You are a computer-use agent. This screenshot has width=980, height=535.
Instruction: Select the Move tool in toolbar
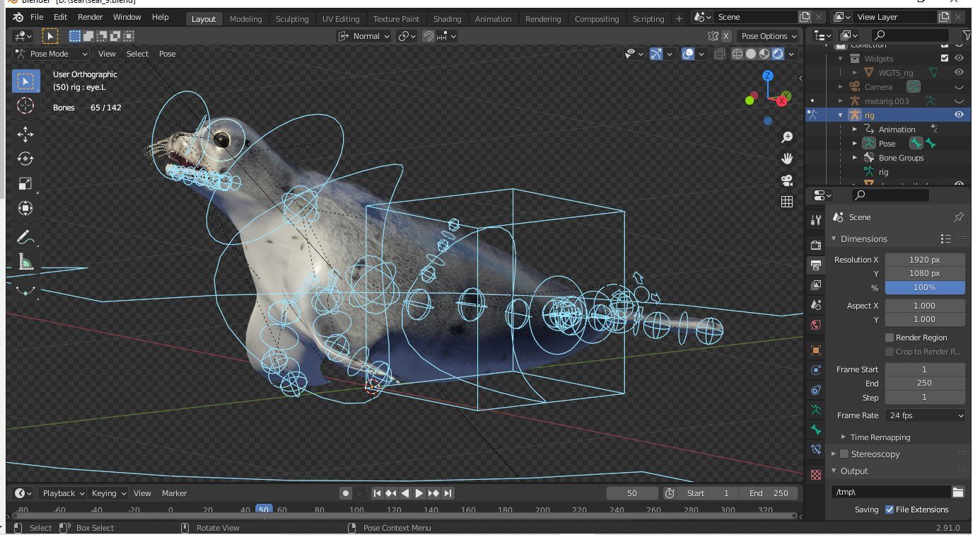[x=25, y=134]
